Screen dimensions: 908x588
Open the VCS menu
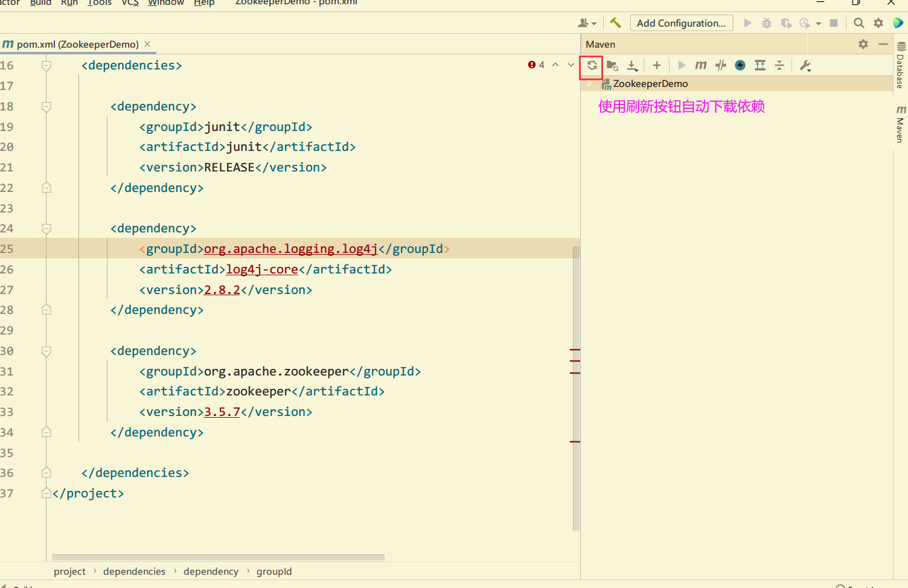point(130,2)
